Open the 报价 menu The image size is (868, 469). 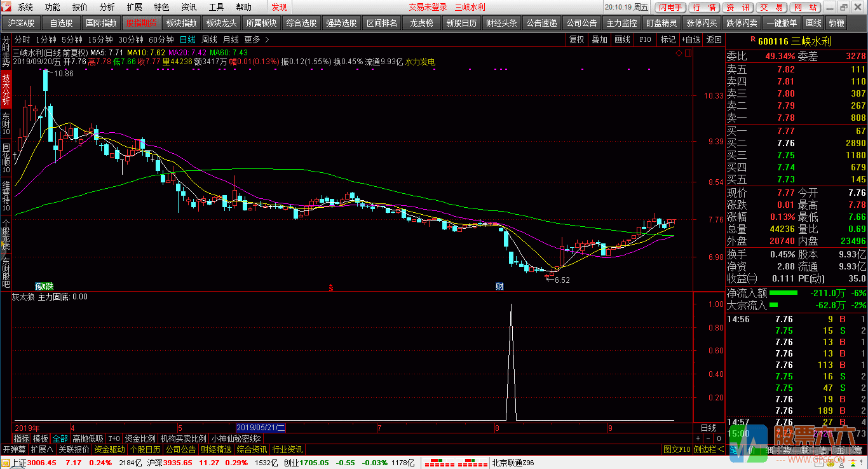click(x=80, y=7)
